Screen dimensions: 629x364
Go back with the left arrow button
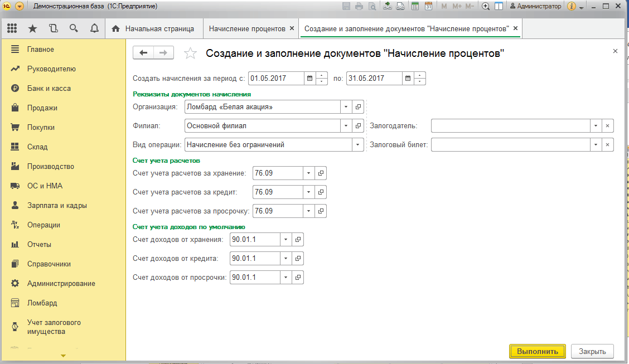point(143,52)
